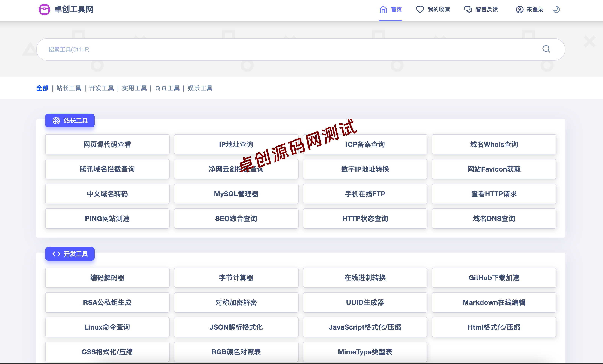Switch to the 娱乐工具 category filter
This screenshot has width=603, height=364.
pos(200,88)
